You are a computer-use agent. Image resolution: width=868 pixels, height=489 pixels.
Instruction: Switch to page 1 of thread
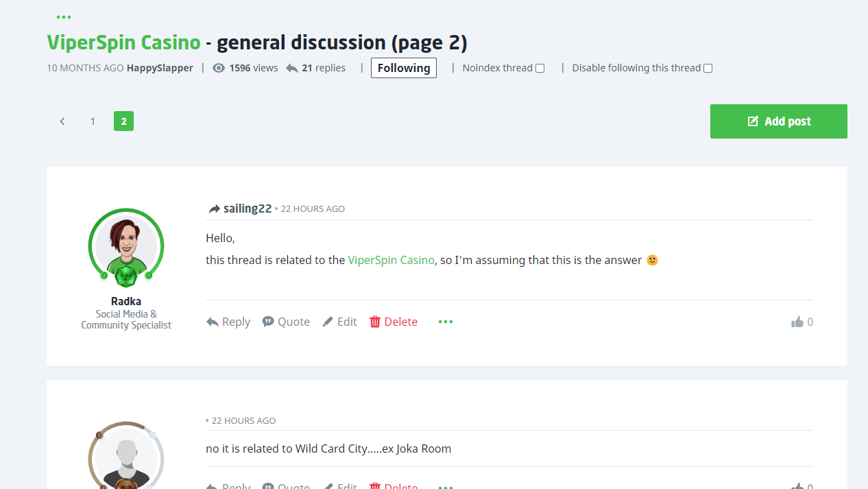(x=93, y=121)
